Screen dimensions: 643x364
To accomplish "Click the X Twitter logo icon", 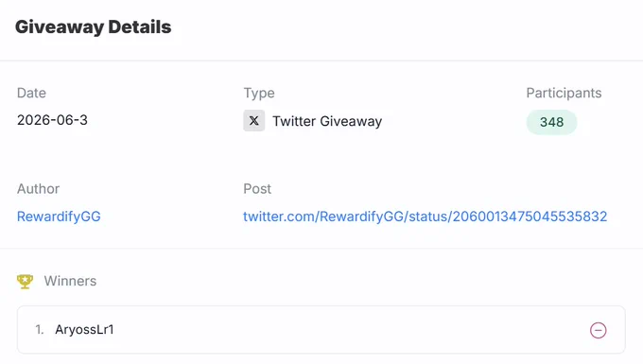I will click(253, 120).
